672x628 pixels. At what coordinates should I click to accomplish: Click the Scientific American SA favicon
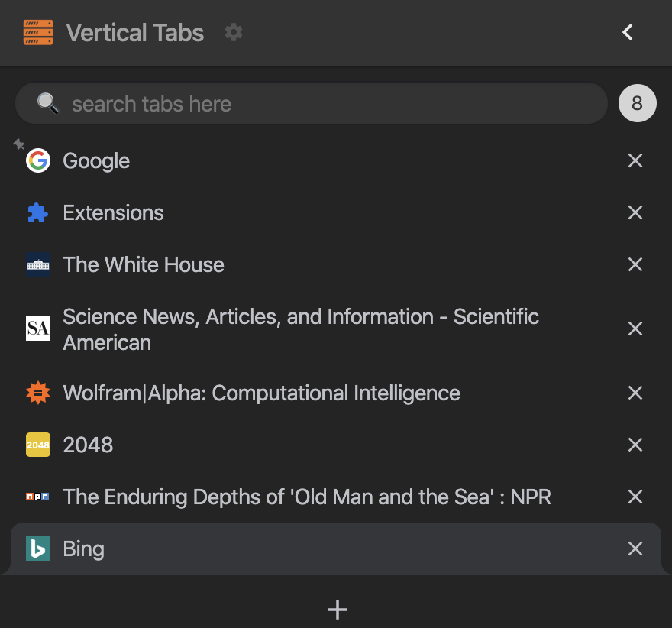(37, 329)
